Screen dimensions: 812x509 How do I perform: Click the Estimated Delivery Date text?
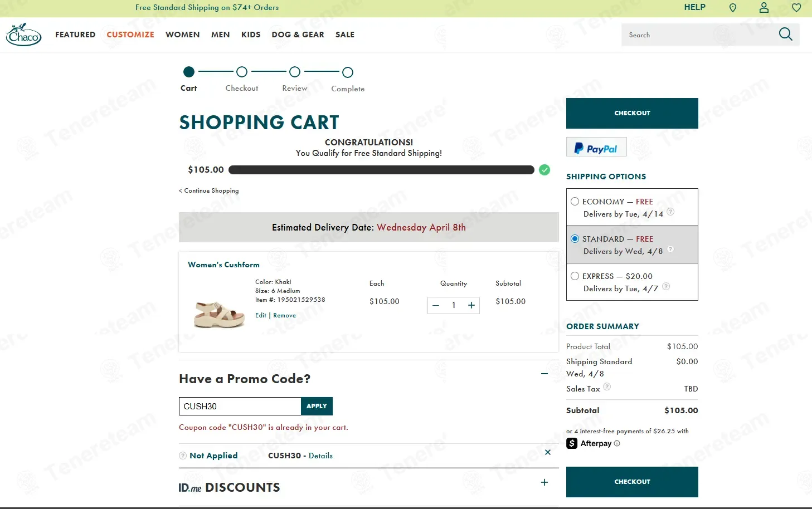point(369,227)
